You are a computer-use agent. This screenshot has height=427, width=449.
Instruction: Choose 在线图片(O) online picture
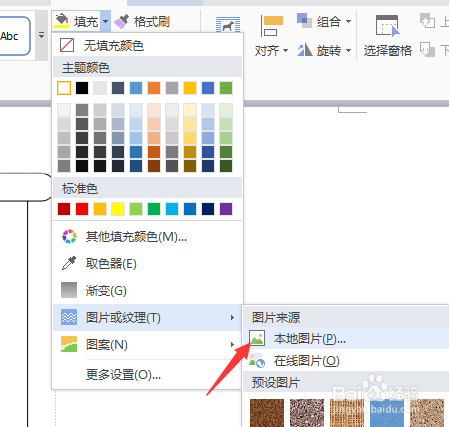click(347, 360)
